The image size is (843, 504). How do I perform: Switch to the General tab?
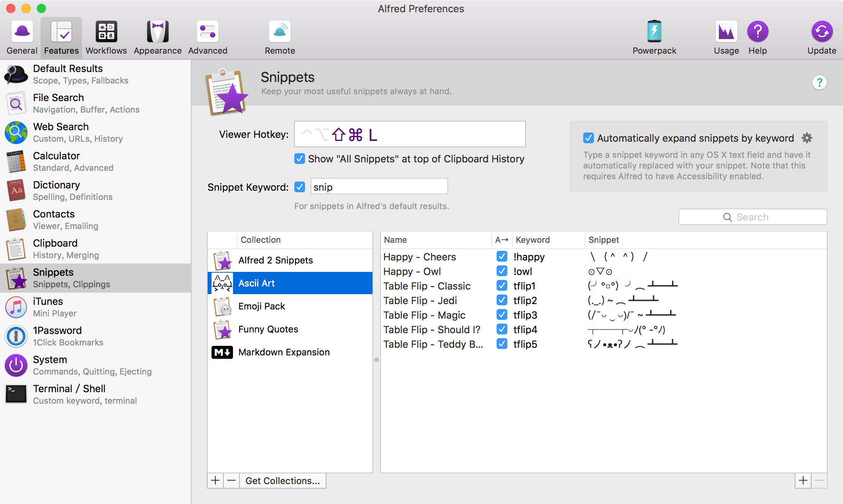coord(22,38)
